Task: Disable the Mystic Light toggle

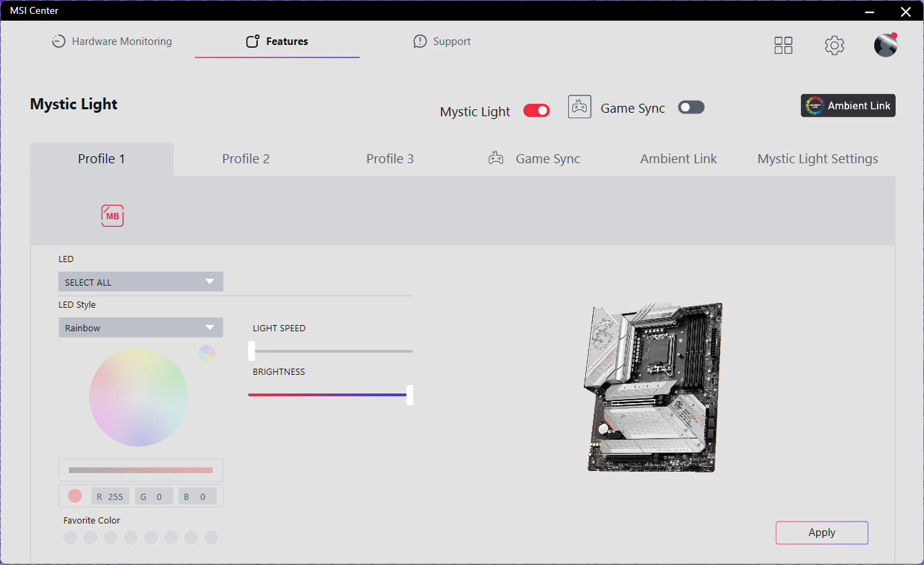Action: (x=536, y=109)
